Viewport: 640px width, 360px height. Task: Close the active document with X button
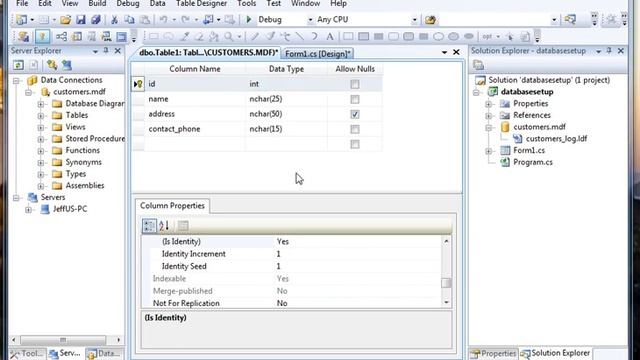coord(456,52)
